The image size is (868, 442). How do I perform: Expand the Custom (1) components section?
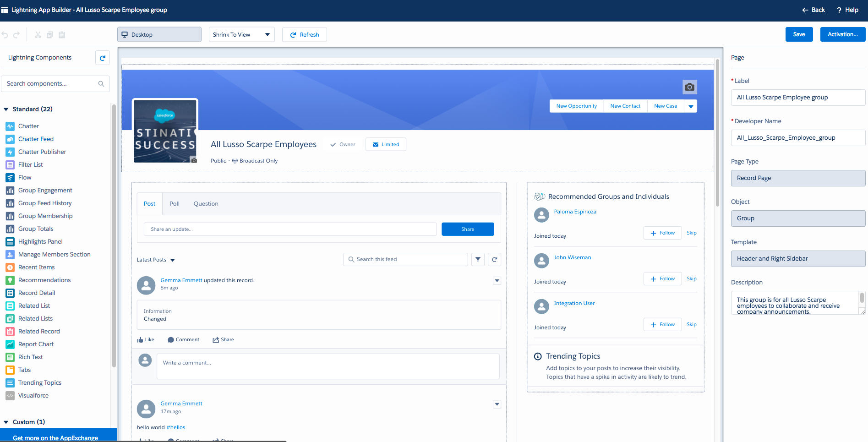tap(6, 422)
